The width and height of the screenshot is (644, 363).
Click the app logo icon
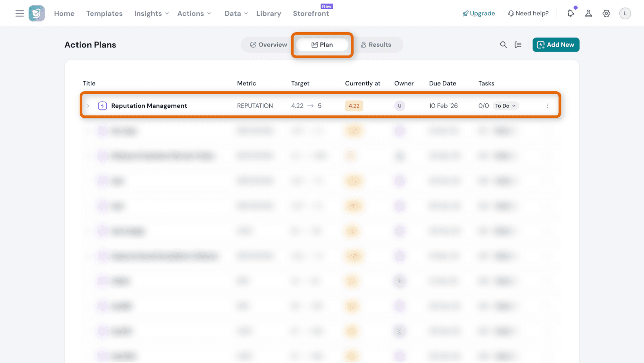click(37, 13)
